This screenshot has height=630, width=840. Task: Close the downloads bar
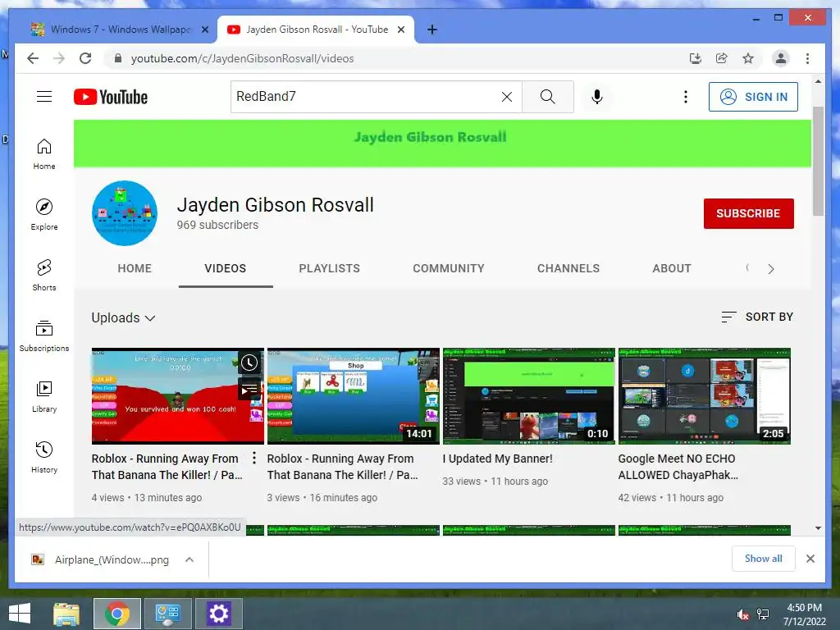pyautogui.click(x=810, y=559)
